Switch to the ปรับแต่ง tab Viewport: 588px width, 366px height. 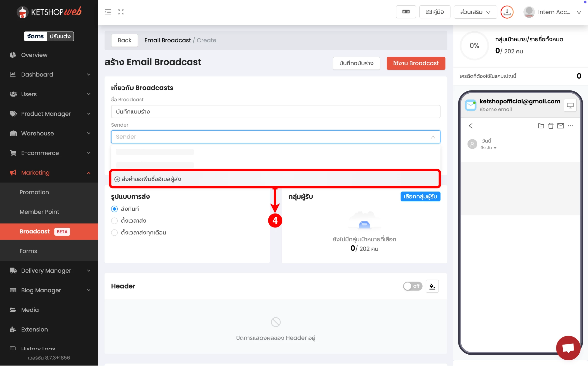tap(60, 36)
